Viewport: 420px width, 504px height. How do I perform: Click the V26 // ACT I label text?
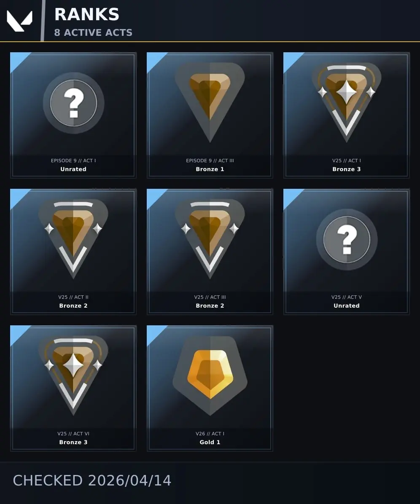coord(210,434)
